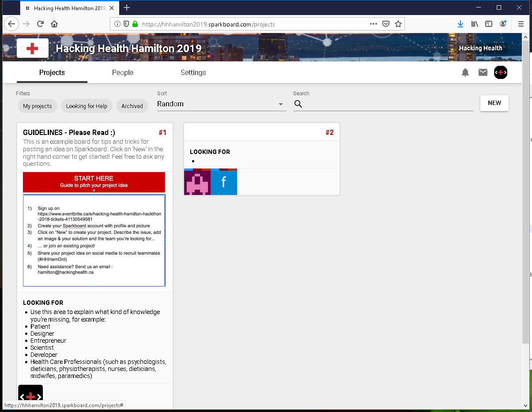
Task: Click LOOKING FOR heading on project #2
Action: click(210, 152)
